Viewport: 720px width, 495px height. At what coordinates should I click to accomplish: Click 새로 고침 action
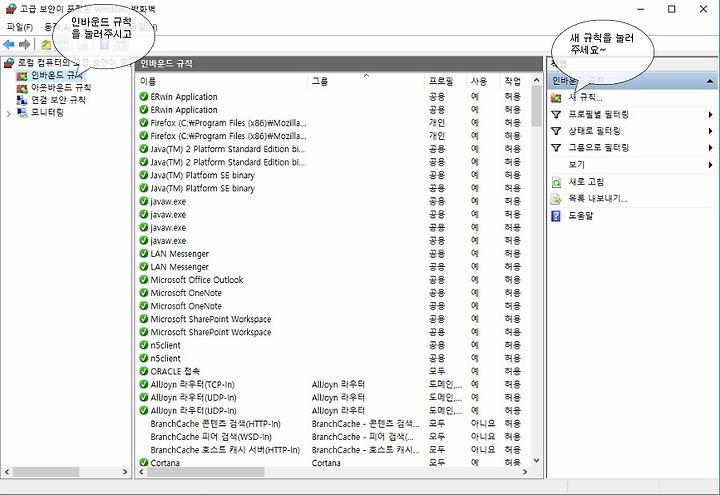586,182
